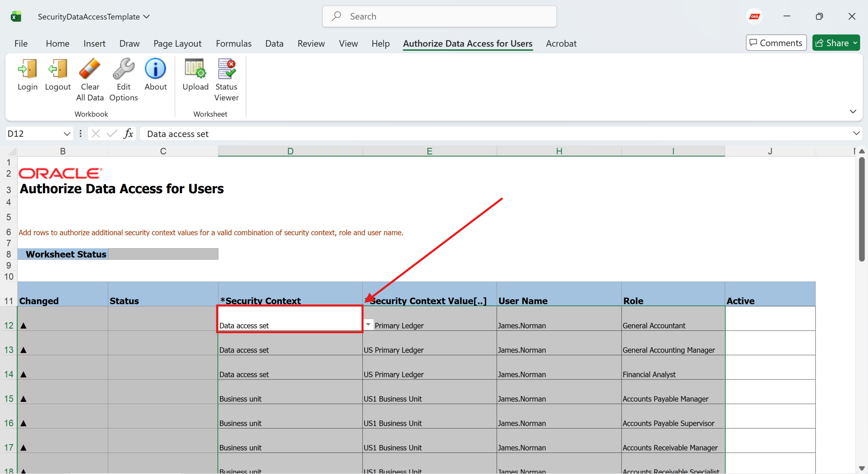Select the Accounts Payable Supervisor cell

coord(673,416)
